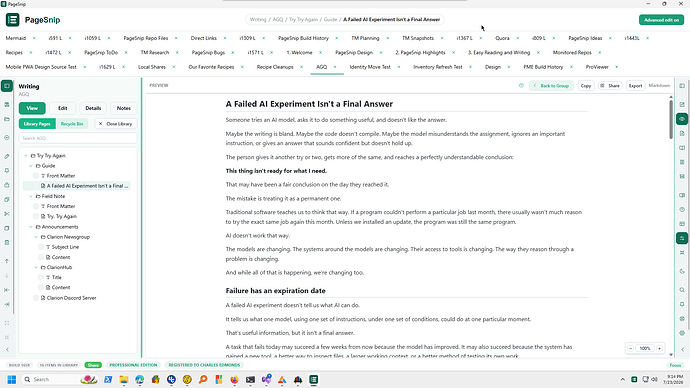This screenshot has width=690, height=388.
Task: Collapse the right sidebar with bottom chevron
Action: click(682, 350)
